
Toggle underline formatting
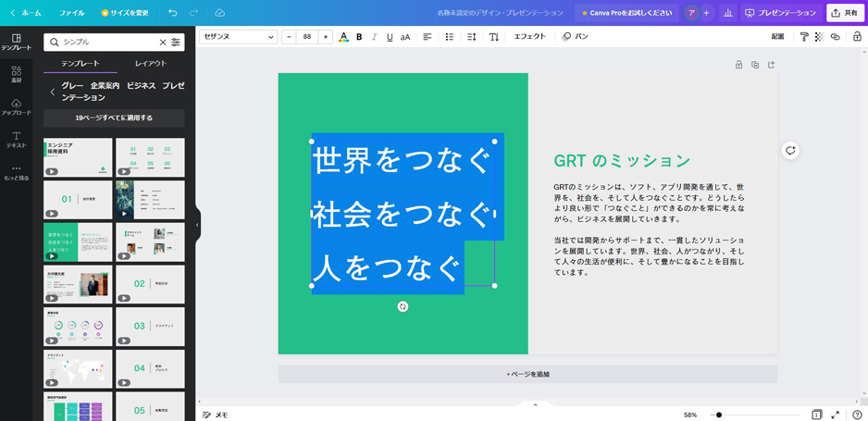pos(390,37)
